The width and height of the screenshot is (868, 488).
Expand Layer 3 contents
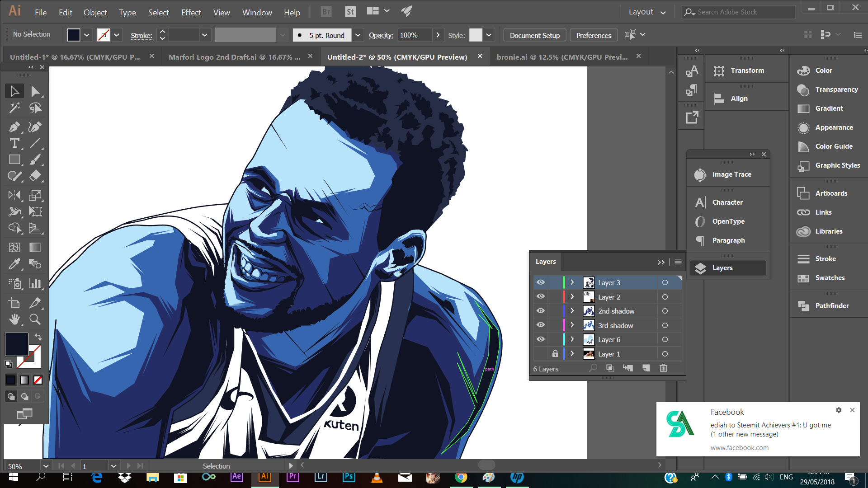click(572, 282)
